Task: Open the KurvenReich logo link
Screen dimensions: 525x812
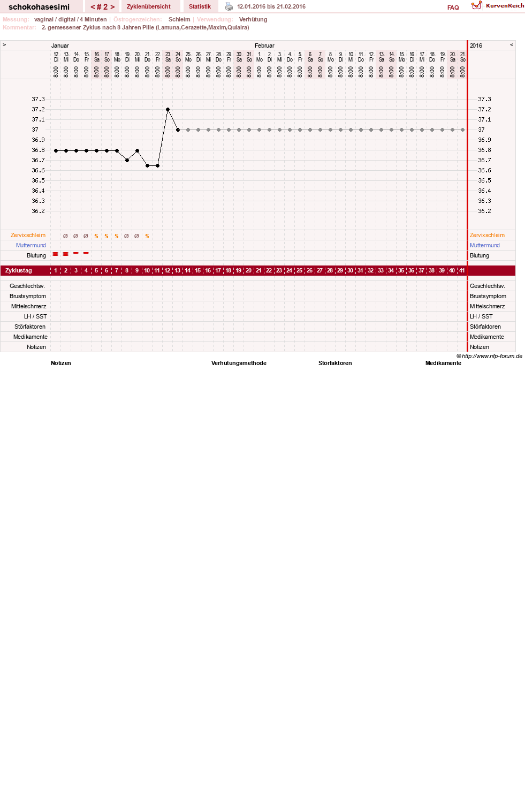Action: coord(498,5)
